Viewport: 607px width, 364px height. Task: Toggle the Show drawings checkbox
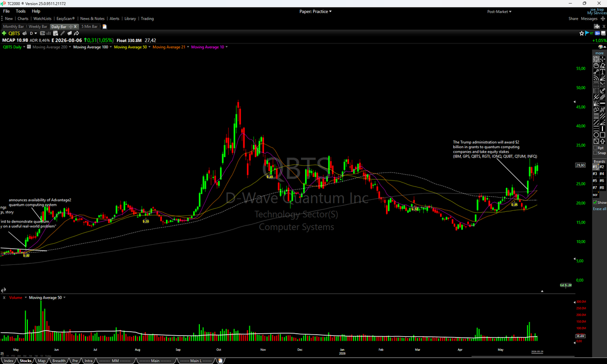click(595, 202)
